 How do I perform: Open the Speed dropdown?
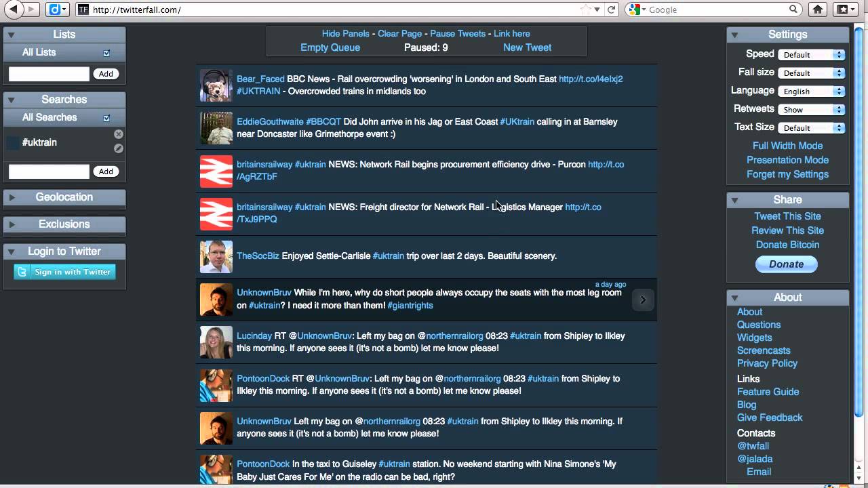(811, 54)
